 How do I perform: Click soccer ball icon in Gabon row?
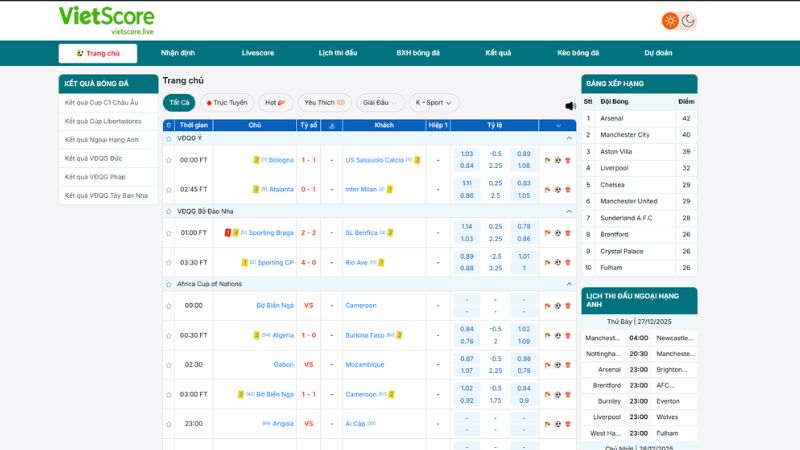(x=558, y=365)
